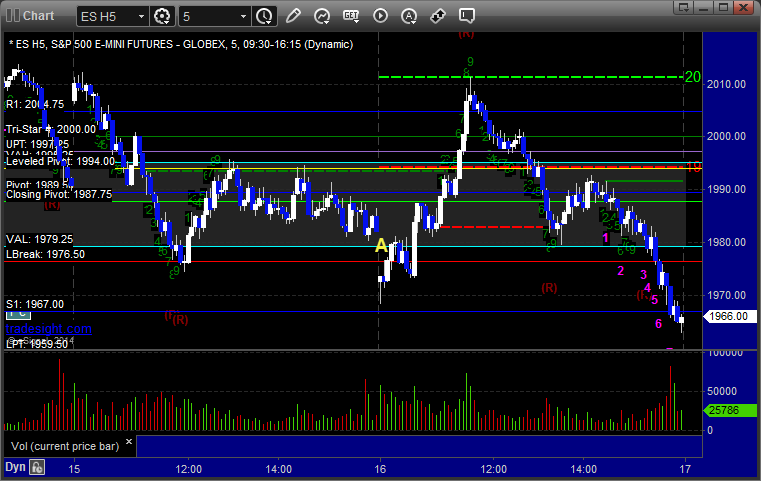The height and width of the screenshot is (481, 761).
Task: Close the Chart window
Action: [744, 7]
